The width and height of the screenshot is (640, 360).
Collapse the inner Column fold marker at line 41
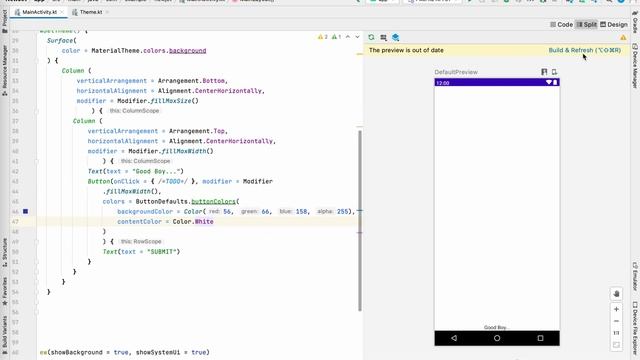click(x=37, y=161)
